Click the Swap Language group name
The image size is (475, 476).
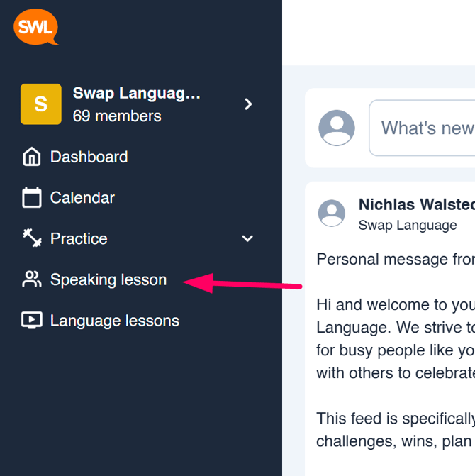coord(137,94)
